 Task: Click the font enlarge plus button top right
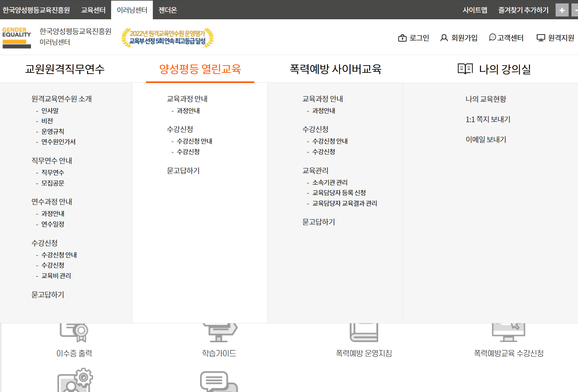coord(562,10)
